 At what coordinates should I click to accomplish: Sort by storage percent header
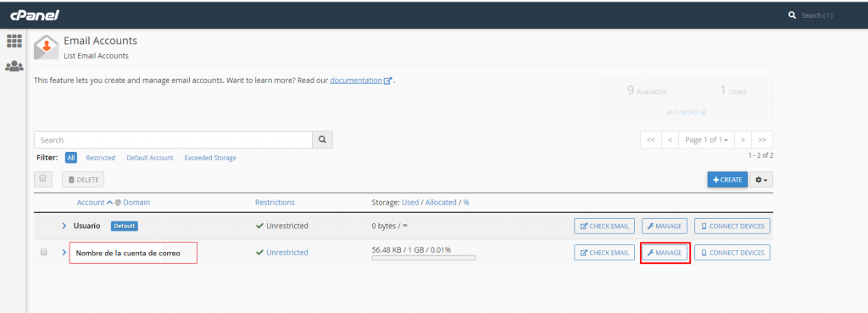tap(466, 202)
